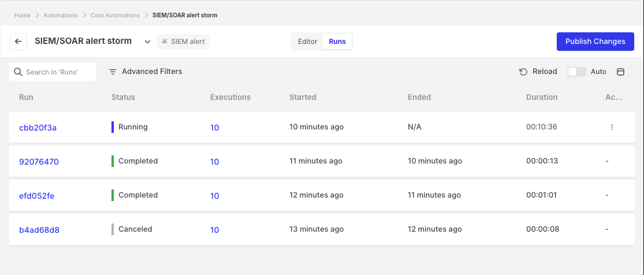Click duration 00:01:01
This screenshot has width=644, height=275.
[541, 195]
